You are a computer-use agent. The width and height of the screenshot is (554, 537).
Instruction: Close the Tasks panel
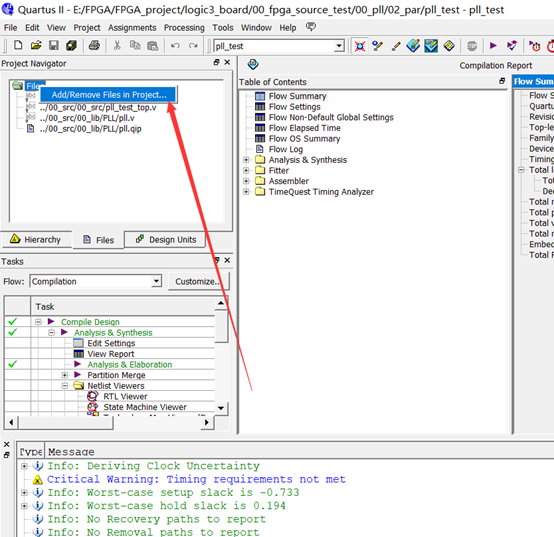coord(227,260)
